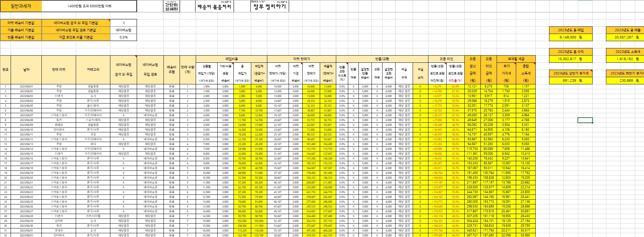Select the 배송비 유형 column header
Image resolution: width=644 pixels, height=237 pixels.
pos(172,70)
